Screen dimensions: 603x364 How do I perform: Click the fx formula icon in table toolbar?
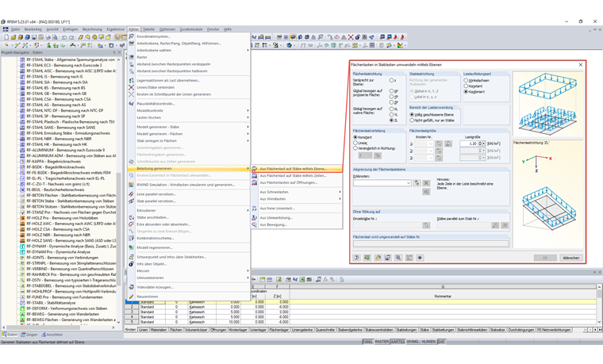[x=325, y=279]
